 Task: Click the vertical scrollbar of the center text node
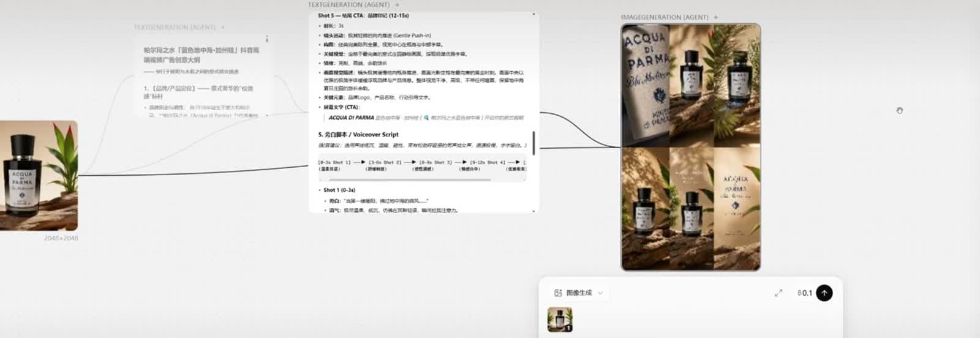tap(533, 143)
